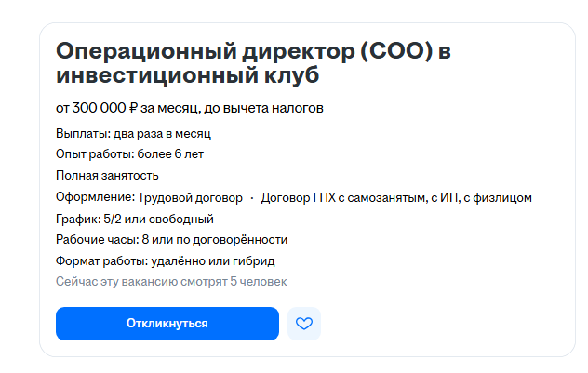
Task: Click Опыт работы: более 6 лет
Action: [129, 154]
